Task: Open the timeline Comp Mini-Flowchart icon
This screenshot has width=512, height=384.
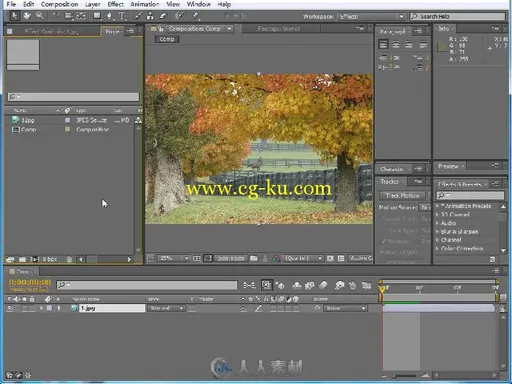Action: point(249,285)
